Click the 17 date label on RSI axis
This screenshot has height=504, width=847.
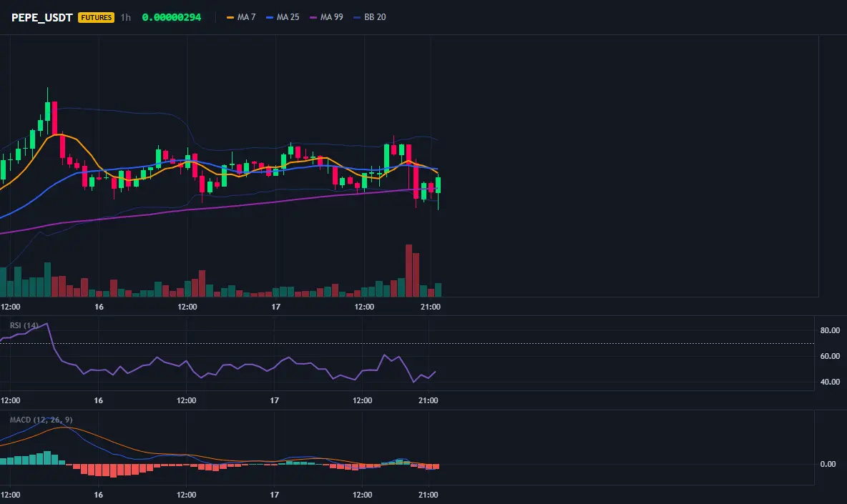[x=275, y=400]
